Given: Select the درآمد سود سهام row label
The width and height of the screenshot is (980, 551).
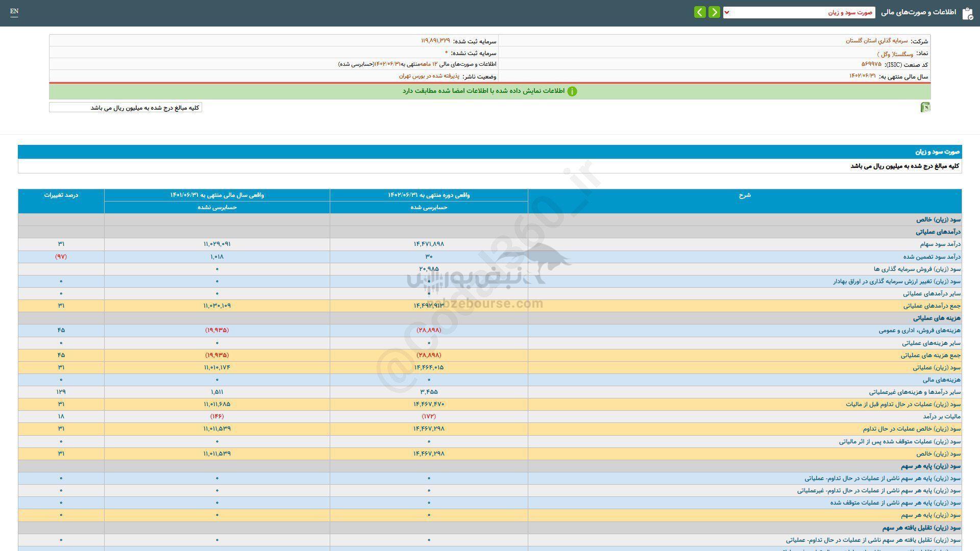Looking at the screenshot, I should pos(940,244).
